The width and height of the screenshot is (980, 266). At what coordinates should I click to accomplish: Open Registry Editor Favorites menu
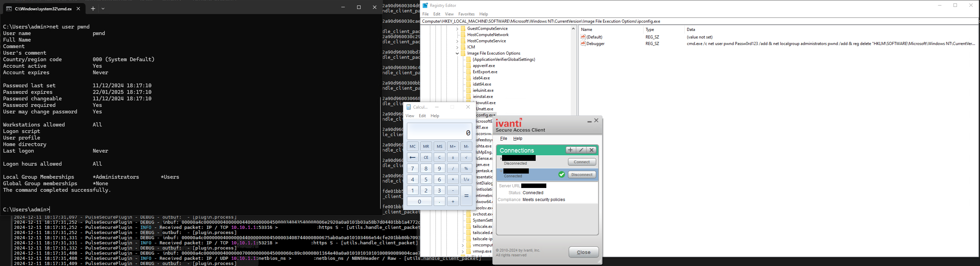point(466,14)
